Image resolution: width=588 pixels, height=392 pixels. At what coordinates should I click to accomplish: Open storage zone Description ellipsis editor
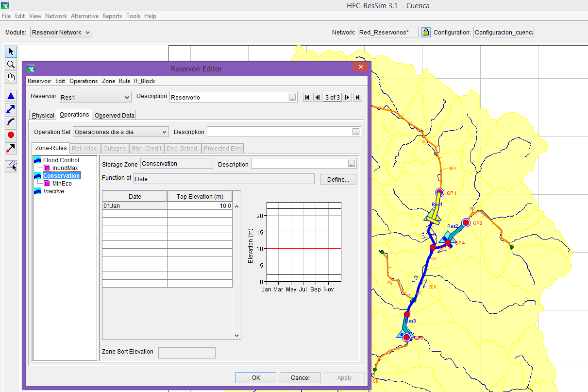[352, 164]
